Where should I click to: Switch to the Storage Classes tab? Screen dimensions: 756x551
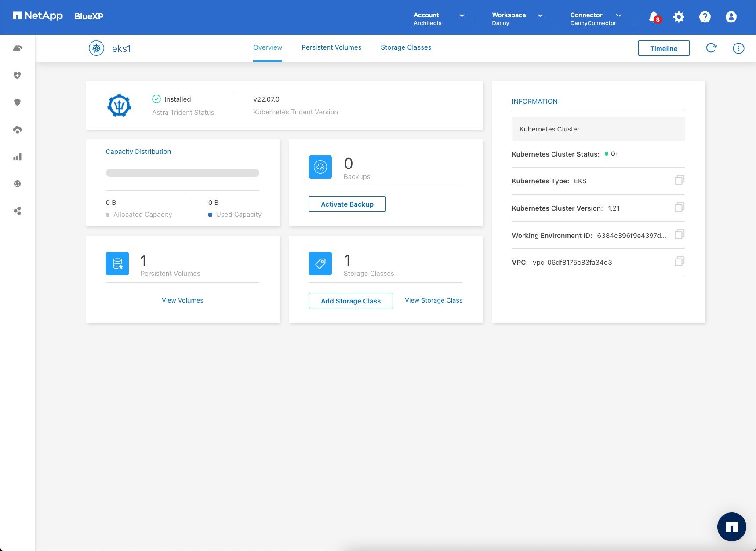[x=406, y=47]
